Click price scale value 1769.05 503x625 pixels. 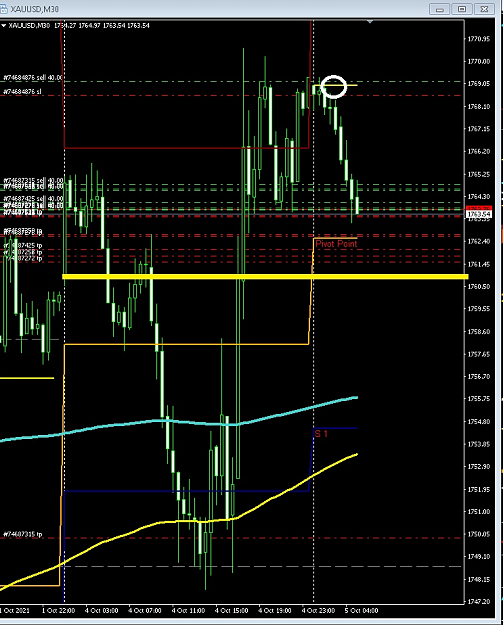(479, 84)
